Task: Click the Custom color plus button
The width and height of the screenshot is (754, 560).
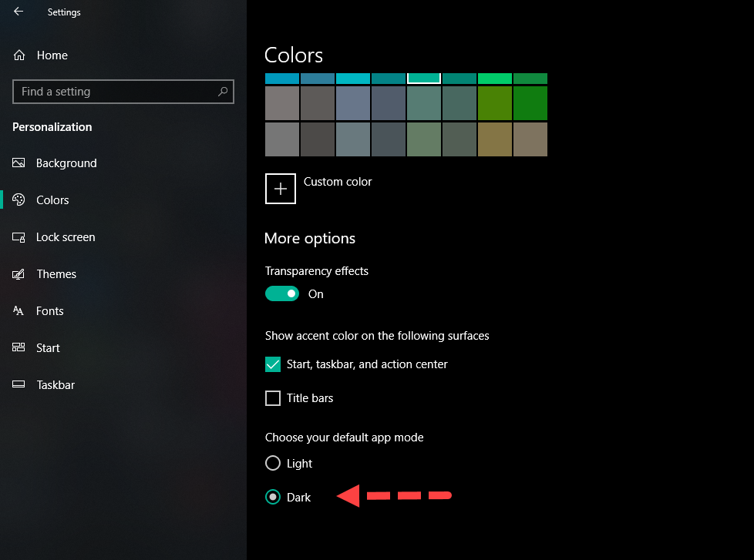Action: pos(281,189)
